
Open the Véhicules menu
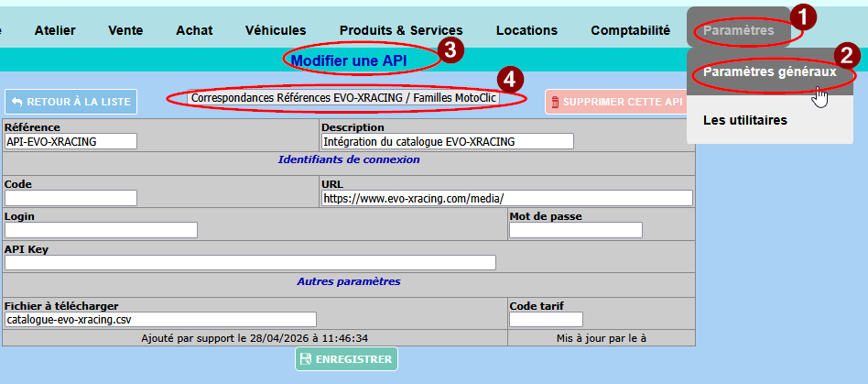[276, 30]
